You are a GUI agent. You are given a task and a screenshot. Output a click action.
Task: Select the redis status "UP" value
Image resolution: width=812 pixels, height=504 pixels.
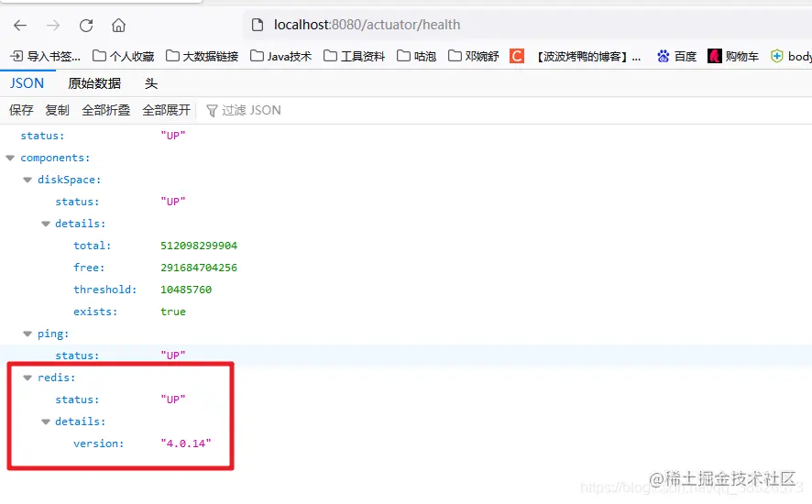173,400
